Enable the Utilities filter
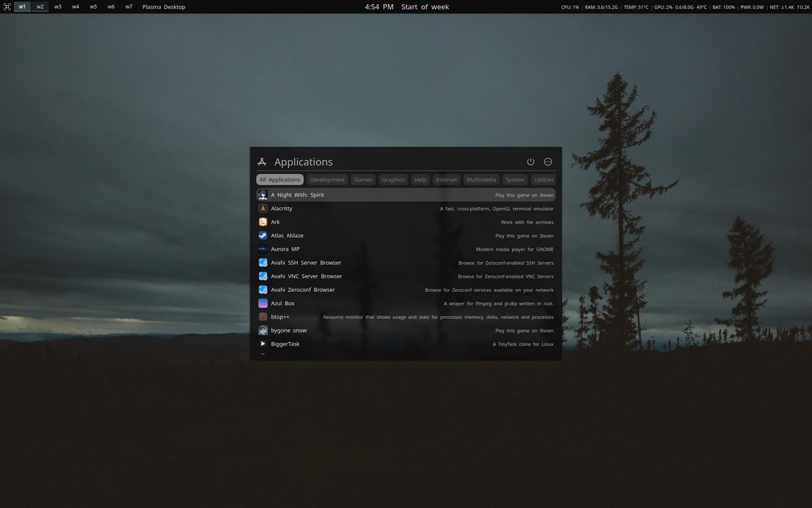The image size is (812, 508). coord(543,179)
